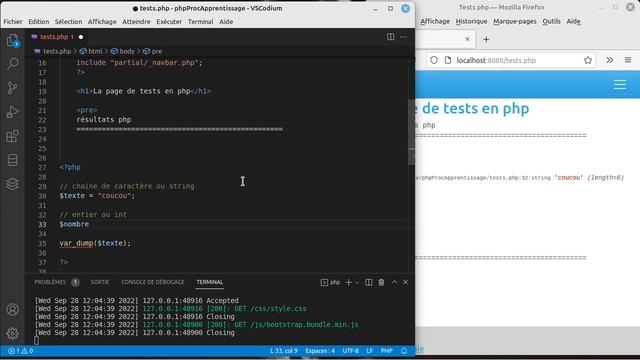640x360 pixels.
Task: Open Firefox Historique menu
Action: click(x=471, y=21)
